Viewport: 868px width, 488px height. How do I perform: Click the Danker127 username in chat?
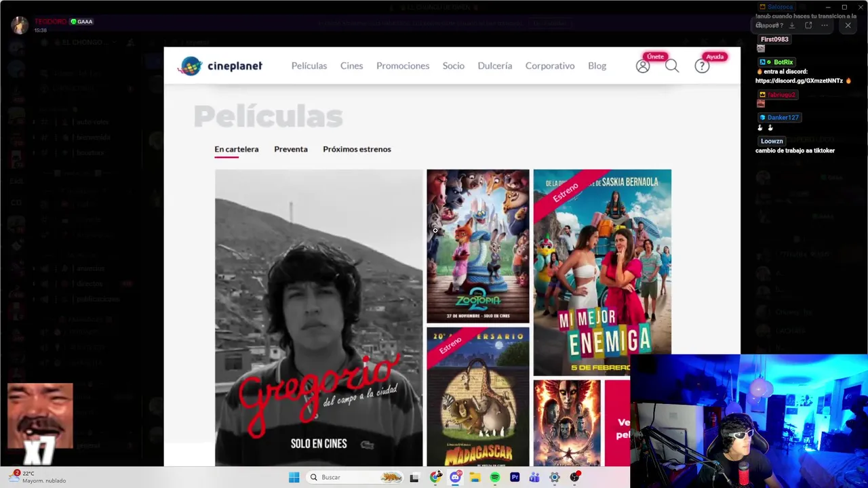(783, 117)
